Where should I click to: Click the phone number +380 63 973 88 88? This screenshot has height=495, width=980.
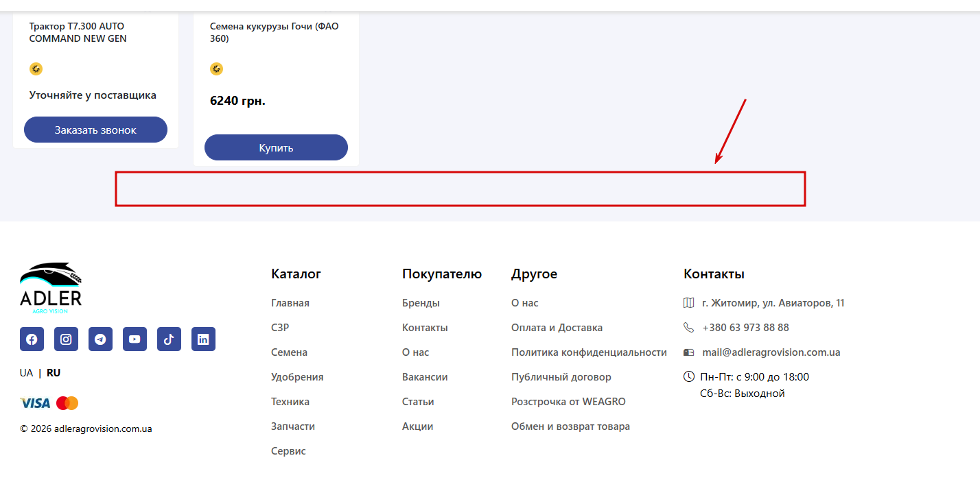[745, 328]
